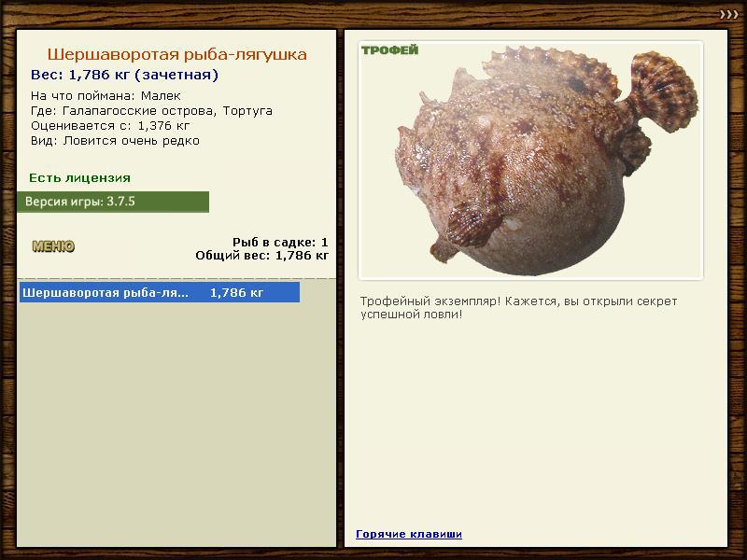Select the Шершаворотая рыба-ля... 1,786 кг row
This screenshot has width=747, height=560.
tap(160, 292)
